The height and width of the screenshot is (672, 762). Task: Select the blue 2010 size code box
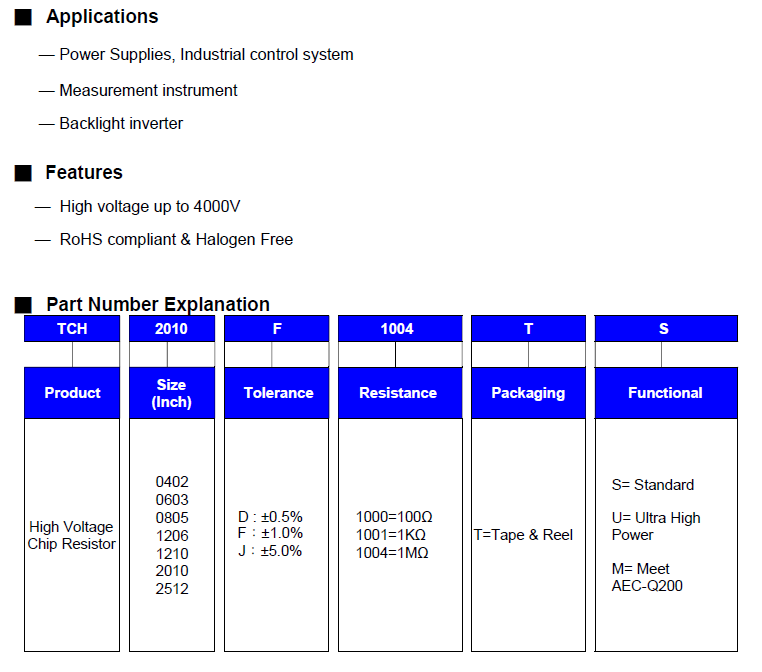click(x=171, y=329)
